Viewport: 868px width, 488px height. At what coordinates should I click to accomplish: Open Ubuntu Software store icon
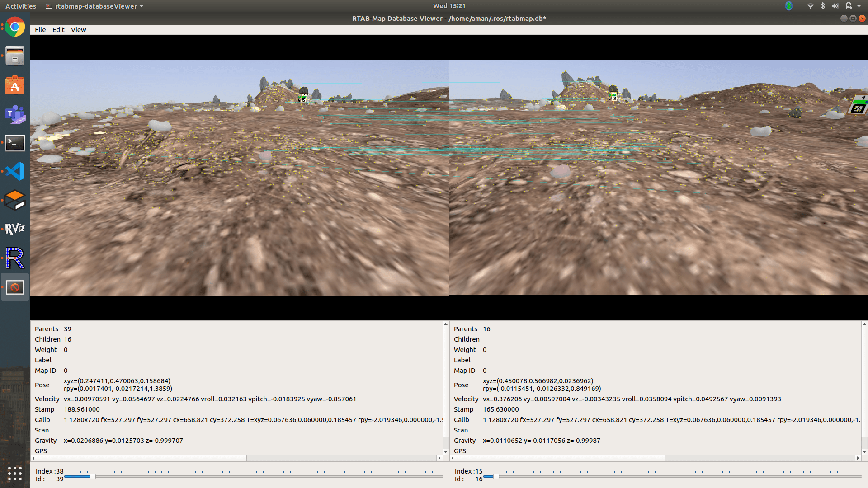[x=15, y=85]
